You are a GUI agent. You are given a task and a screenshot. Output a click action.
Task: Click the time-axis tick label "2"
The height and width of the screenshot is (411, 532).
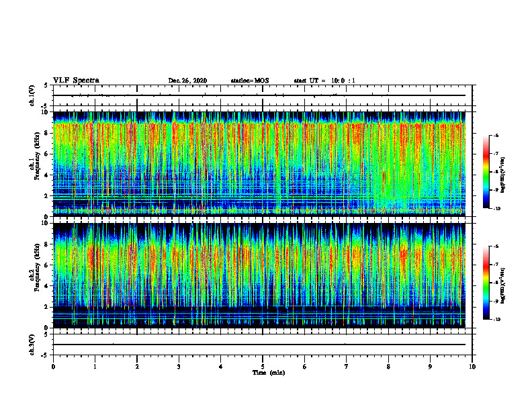tap(137, 367)
